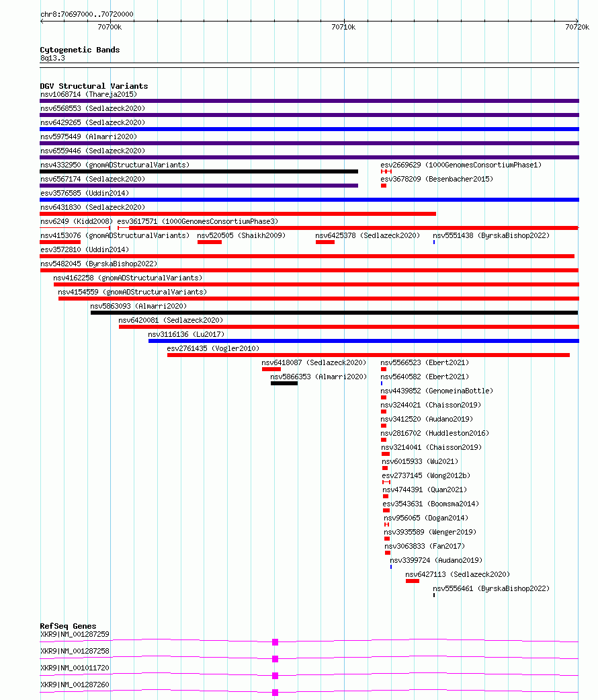Select nsv3214041 (Chaisson2019) label
The image size is (598, 700).
click(431, 447)
